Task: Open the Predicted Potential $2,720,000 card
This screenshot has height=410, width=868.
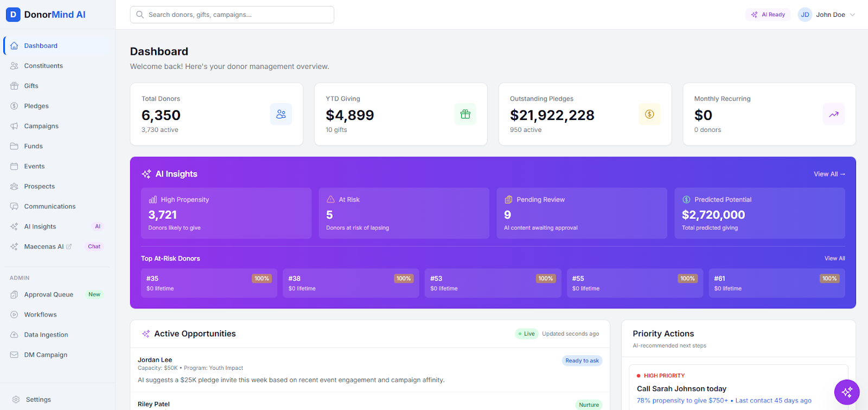Action: (759, 213)
